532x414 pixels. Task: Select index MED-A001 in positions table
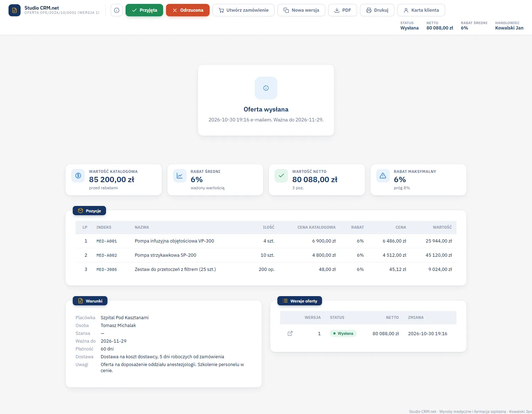click(107, 241)
